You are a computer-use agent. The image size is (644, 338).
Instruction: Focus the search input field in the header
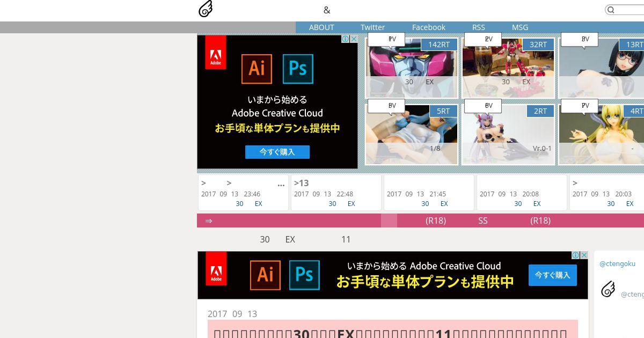coord(625,10)
